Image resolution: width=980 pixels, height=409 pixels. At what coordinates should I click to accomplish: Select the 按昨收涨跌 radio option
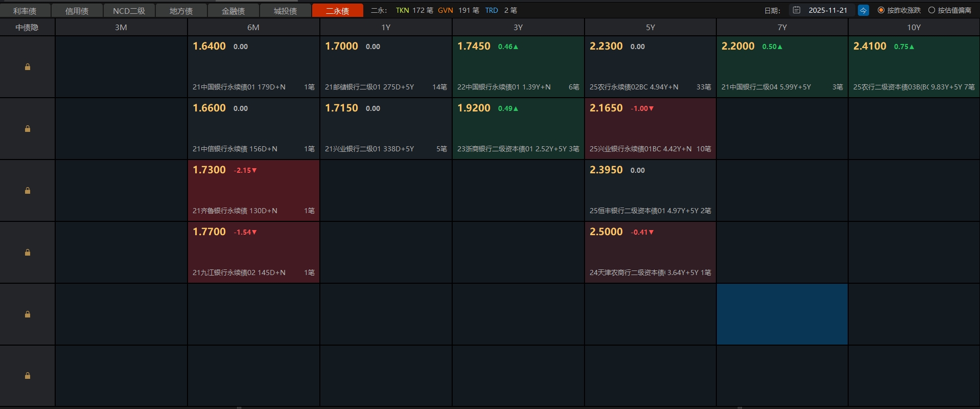tap(899, 10)
